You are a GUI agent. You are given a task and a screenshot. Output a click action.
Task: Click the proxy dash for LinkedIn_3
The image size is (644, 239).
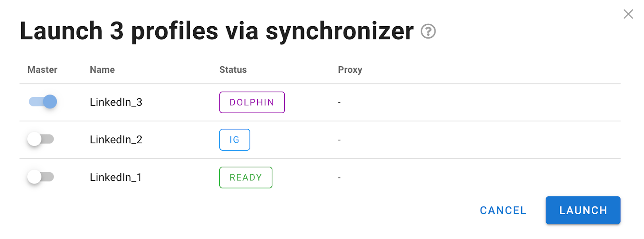[339, 103]
